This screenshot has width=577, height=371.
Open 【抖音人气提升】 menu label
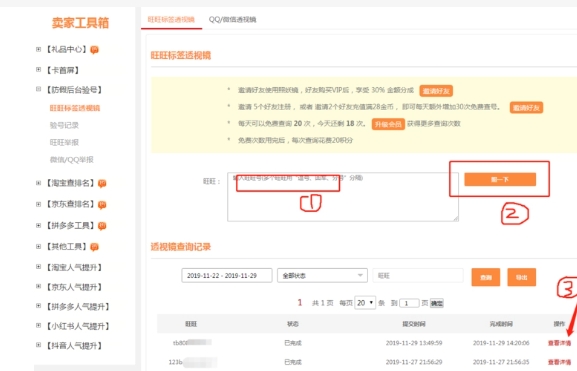(x=74, y=346)
